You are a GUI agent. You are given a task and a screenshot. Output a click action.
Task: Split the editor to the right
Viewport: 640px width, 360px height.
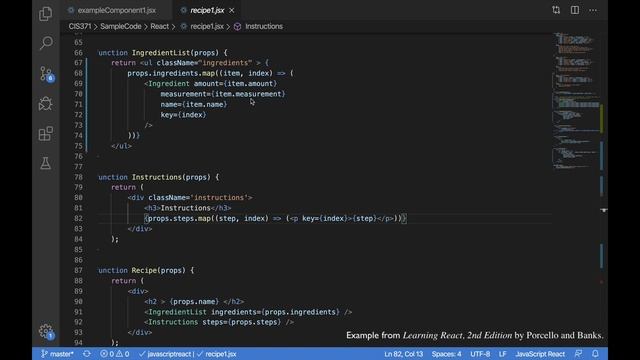pos(574,10)
